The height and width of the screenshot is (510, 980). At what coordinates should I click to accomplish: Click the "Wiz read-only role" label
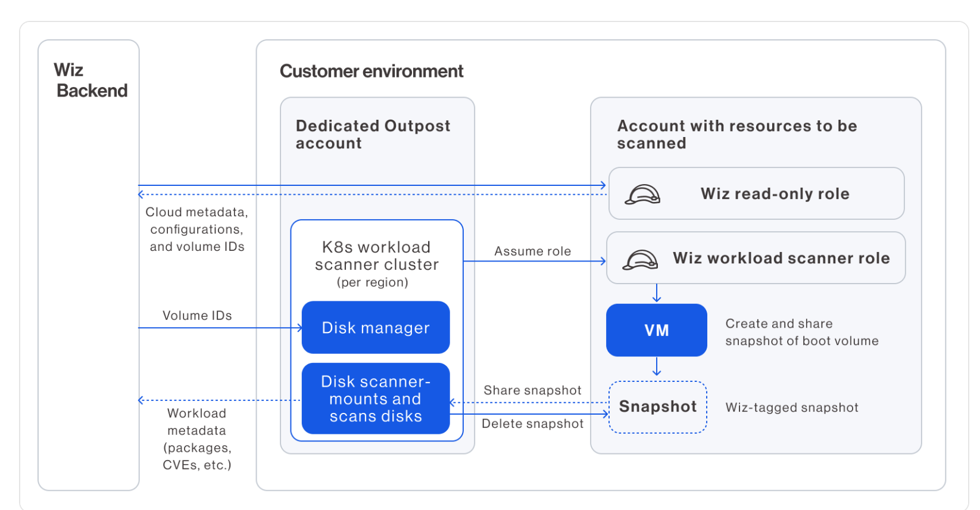(x=775, y=194)
